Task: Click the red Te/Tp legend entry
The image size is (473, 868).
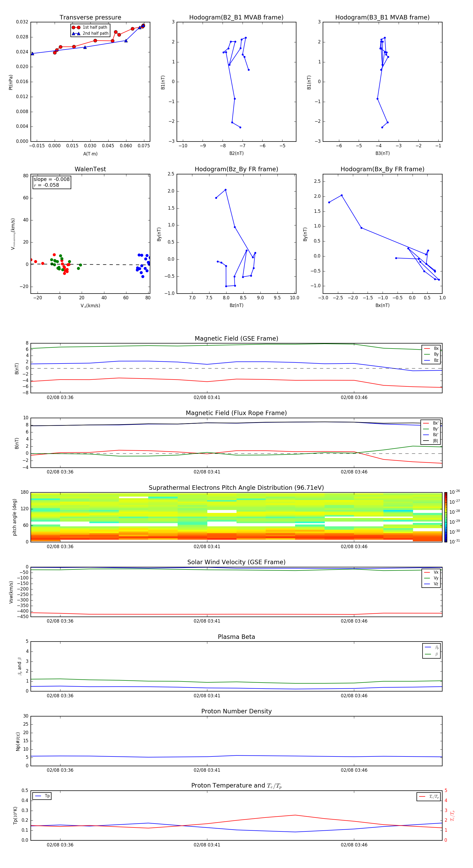Action: [x=429, y=796]
